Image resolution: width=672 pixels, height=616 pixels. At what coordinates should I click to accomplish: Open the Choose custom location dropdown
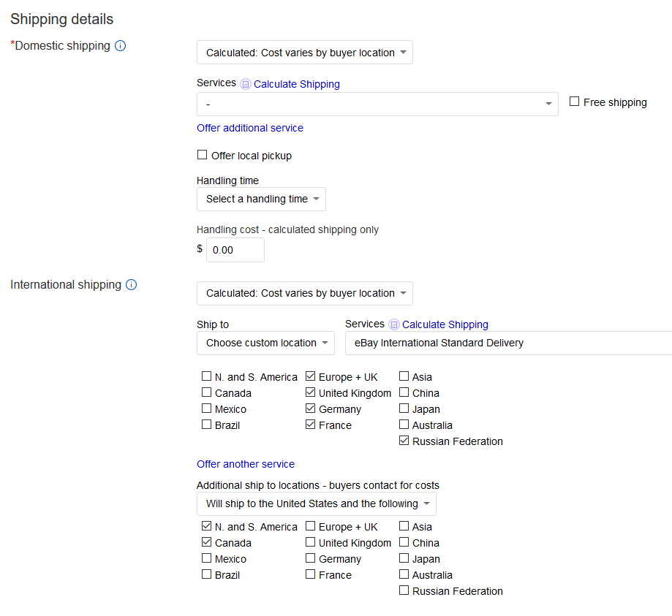point(265,343)
